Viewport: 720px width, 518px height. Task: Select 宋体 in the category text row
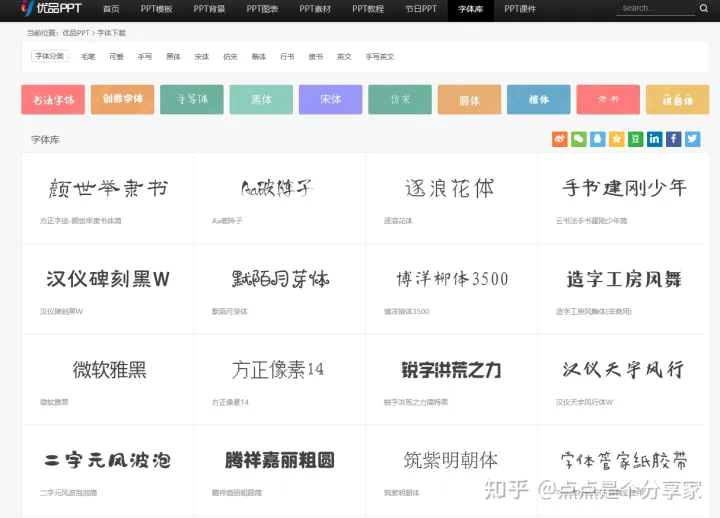(x=202, y=56)
